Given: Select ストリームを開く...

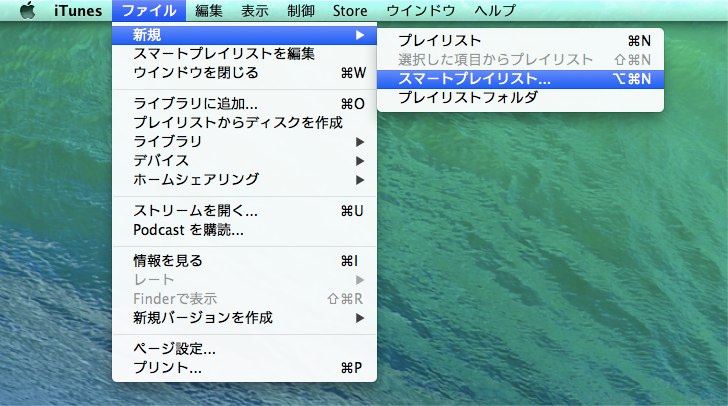Looking at the screenshot, I should point(244,211).
